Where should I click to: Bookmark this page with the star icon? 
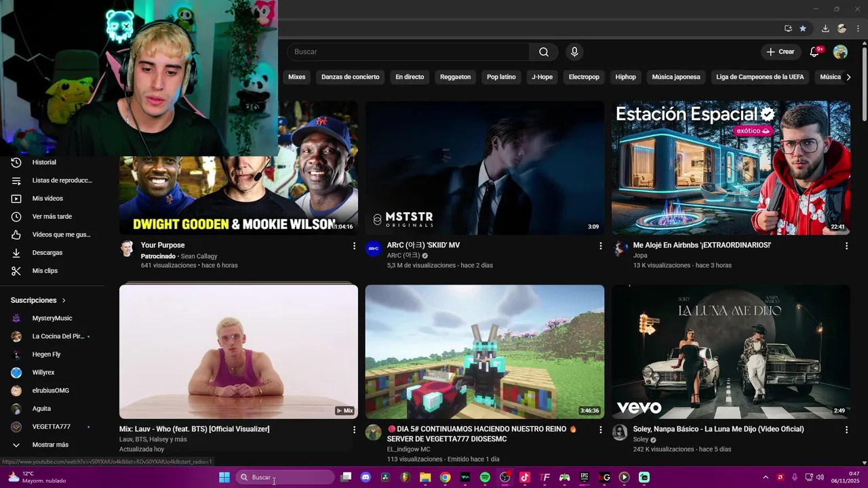pos(803,28)
